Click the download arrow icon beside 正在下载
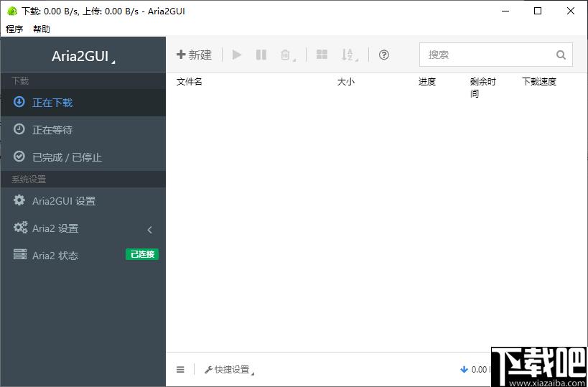The image size is (588, 387). click(19, 102)
